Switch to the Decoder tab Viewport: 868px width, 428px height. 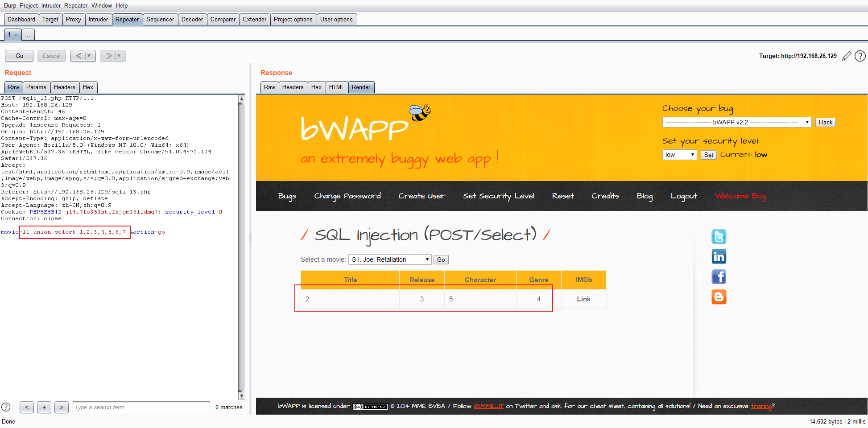tap(192, 19)
